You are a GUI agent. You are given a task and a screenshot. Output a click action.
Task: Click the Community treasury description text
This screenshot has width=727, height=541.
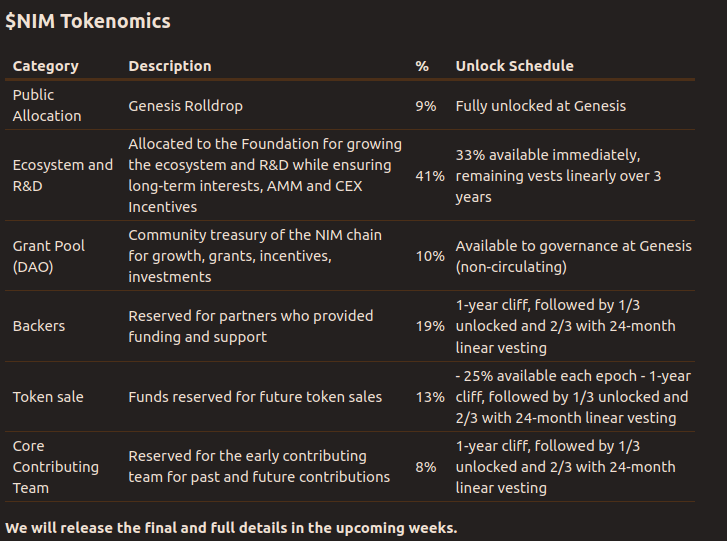point(254,256)
